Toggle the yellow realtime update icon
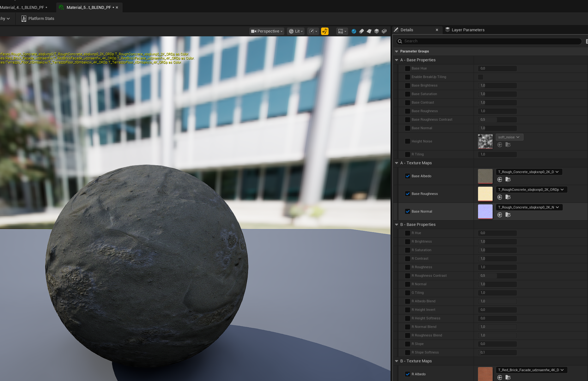This screenshot has height=381, width=588. pyautogui.click(x=324, y=31)
